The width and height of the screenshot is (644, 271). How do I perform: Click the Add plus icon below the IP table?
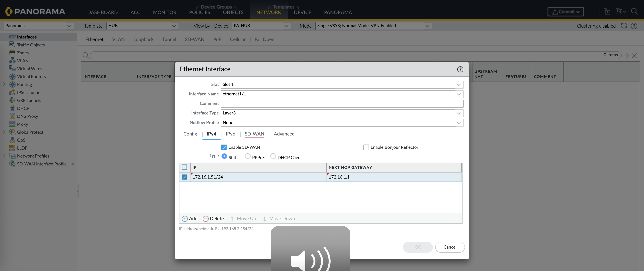184,219
